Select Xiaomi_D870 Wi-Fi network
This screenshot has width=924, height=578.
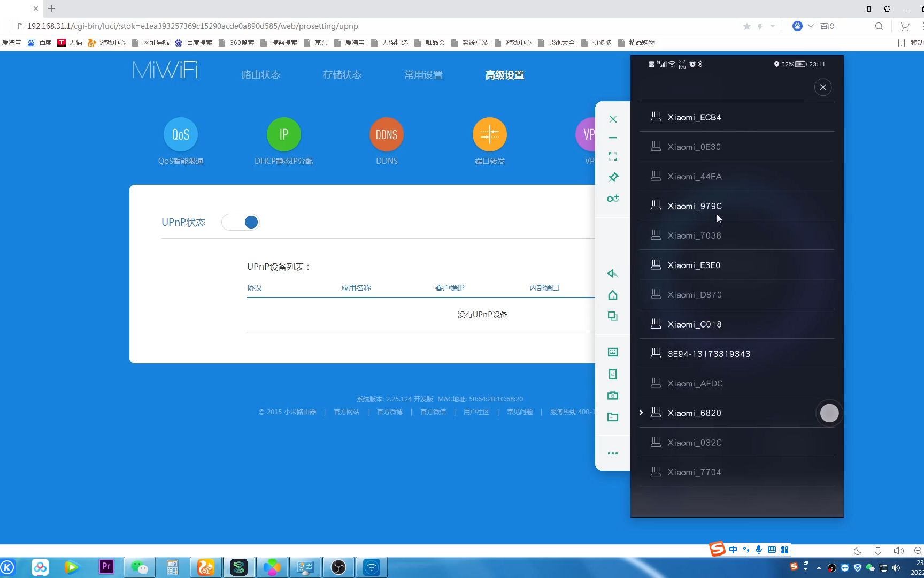tap(737, 294)
